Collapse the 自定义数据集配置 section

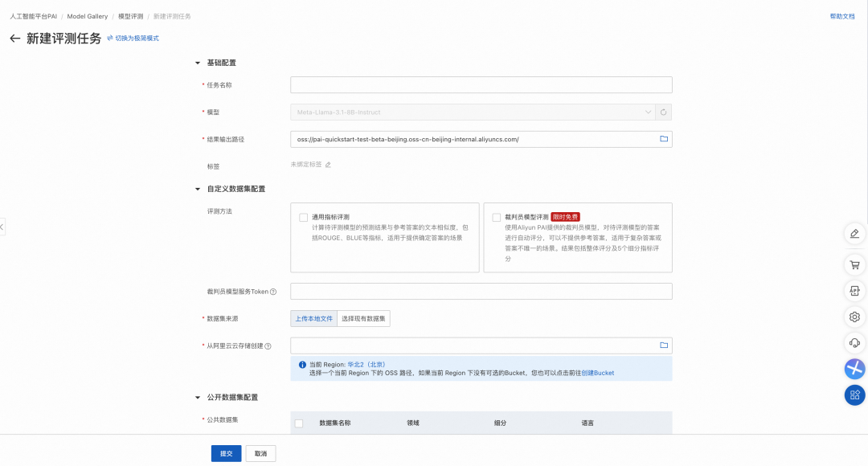pyautogui.click(x=198, y=190)
